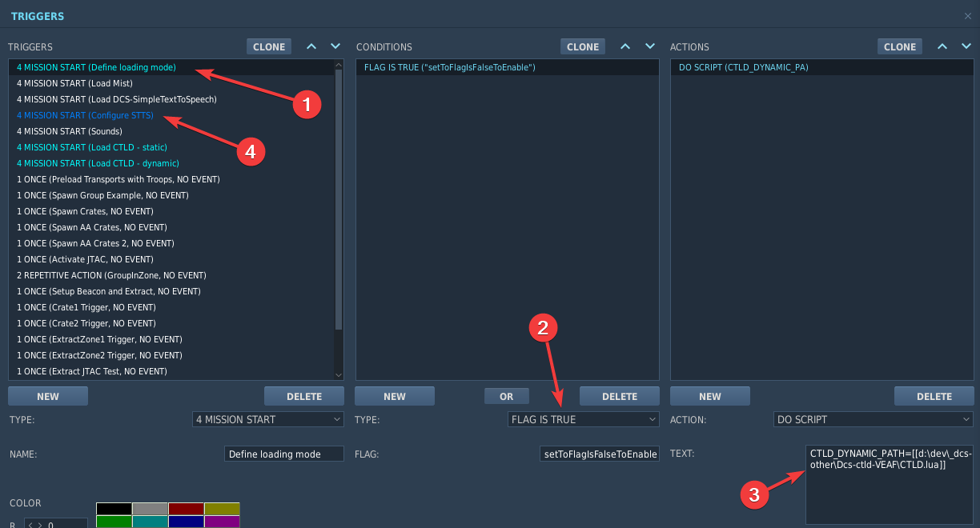Click the scrollbar down arrow below the trigger list
This screenshot has height=528, width=980.
tap(338, 374)
